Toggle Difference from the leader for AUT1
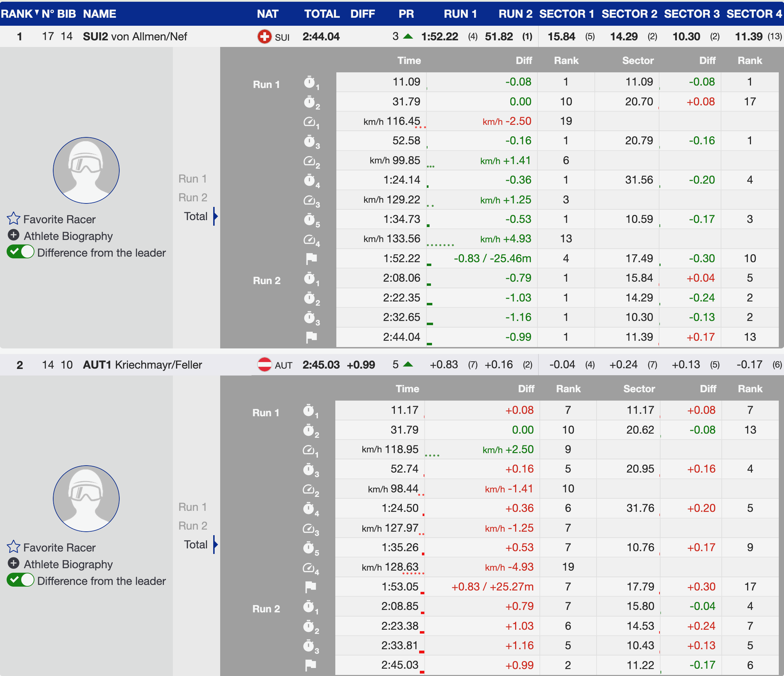Viewport: 784px width, 676px height. point(21,580)
